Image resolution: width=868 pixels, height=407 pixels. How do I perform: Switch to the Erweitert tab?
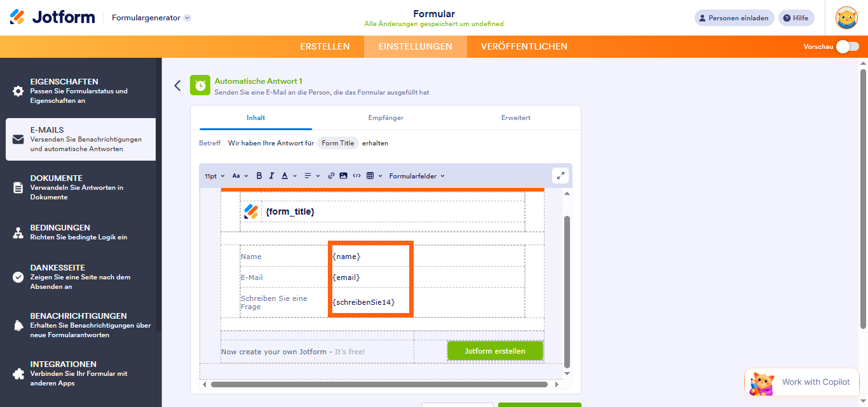tap(515, 117)
